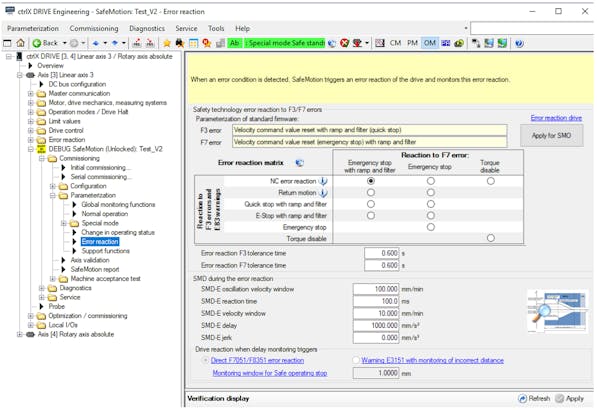Open dropdown arrow next to drive download icon
Image resolution: width=597 pixels, height=410 pixels.
pyautogui.click(x=367, y=43)
